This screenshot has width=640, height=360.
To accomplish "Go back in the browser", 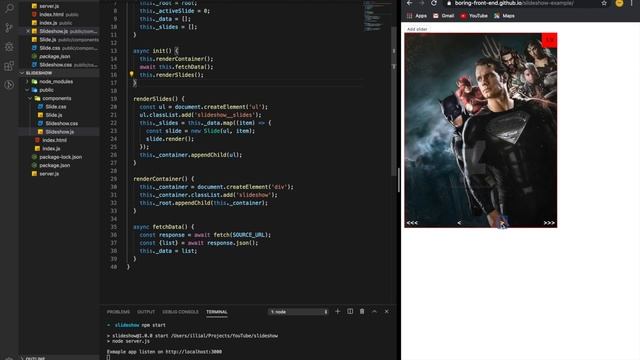I will [x=409, y=3].
